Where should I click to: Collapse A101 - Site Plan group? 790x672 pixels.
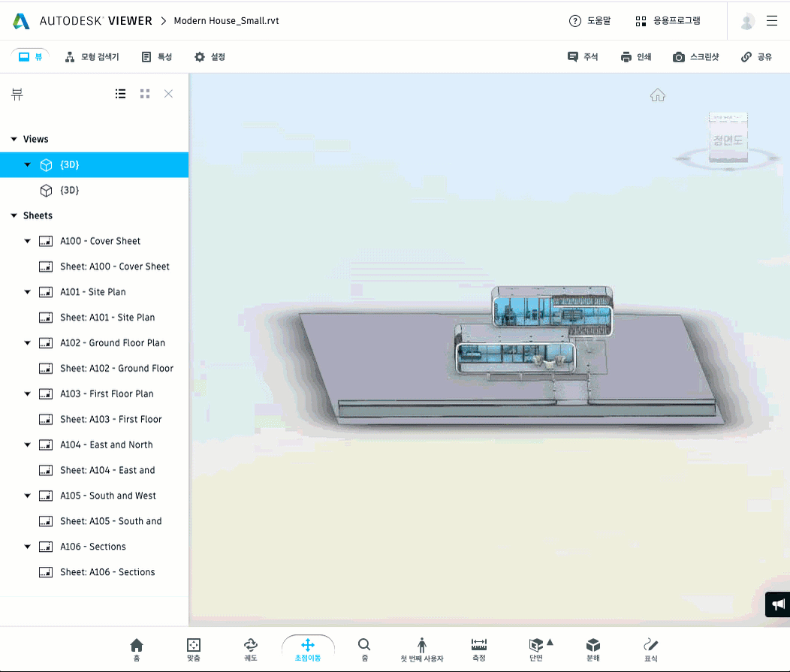28,291
